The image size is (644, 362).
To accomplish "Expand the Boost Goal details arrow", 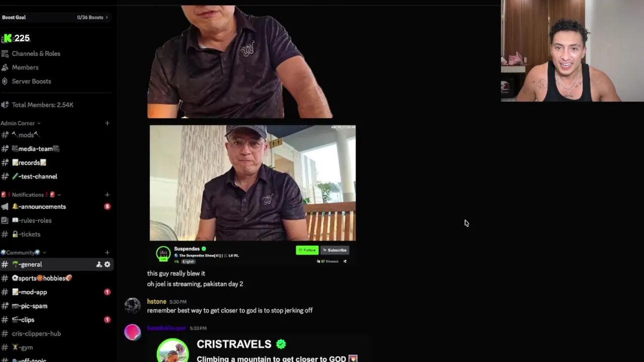I will pyautogui.click(x=107, y=18).
